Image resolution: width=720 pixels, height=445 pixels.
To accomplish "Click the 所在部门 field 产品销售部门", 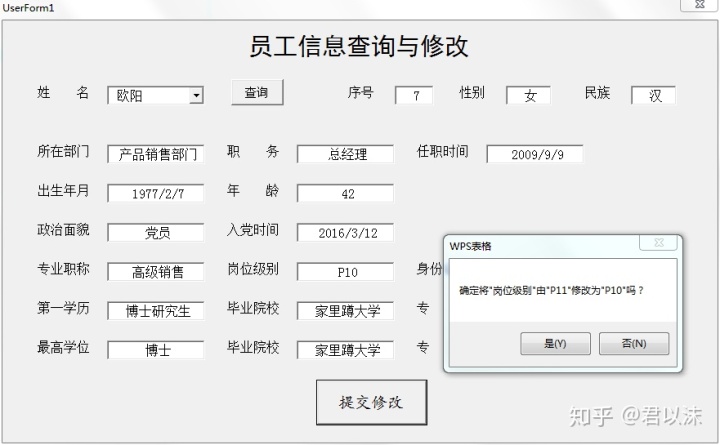I will click(x=156, y=154).
